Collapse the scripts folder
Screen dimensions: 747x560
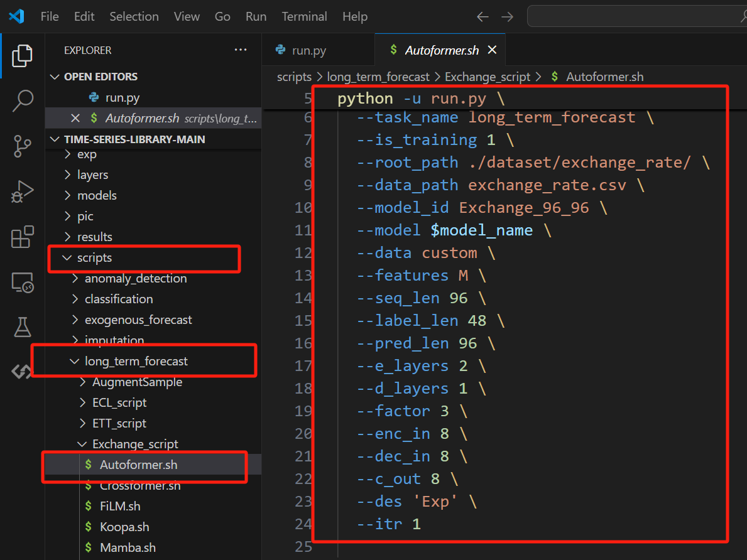click(x=67, y=257)
